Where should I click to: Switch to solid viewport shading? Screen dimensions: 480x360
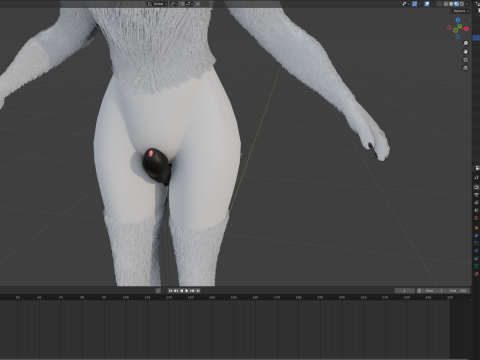(451, 4)
